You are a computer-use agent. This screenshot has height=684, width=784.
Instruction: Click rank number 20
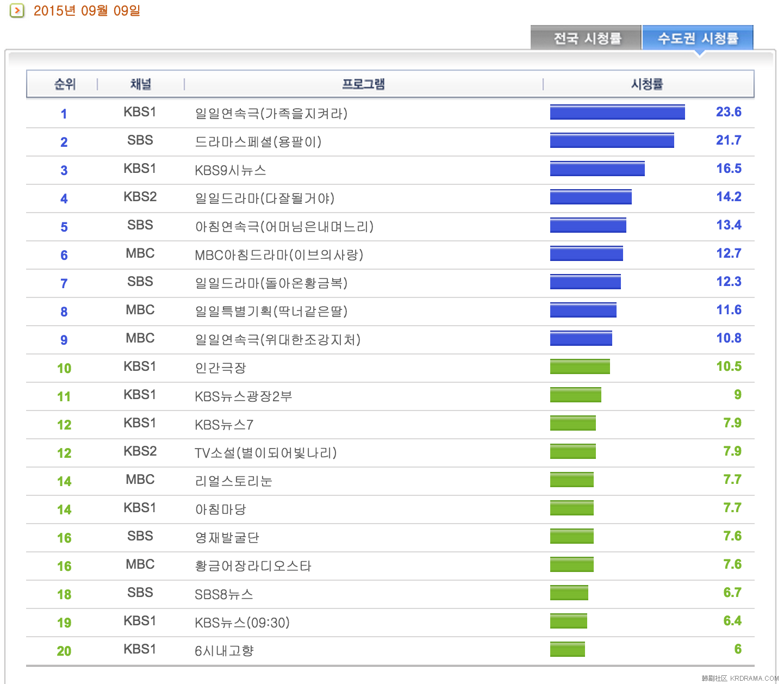click(x=64, y=651)
